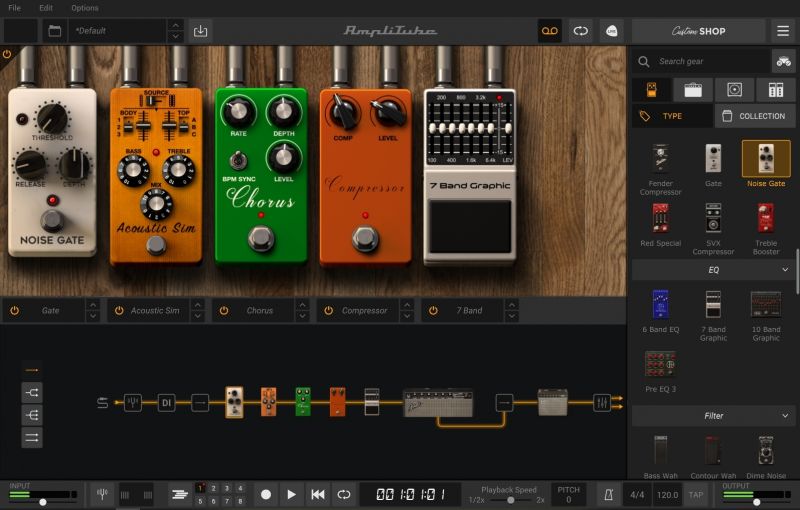
Task: Stomp the Compressor pedal footswitch
Action: click(365, 239)
